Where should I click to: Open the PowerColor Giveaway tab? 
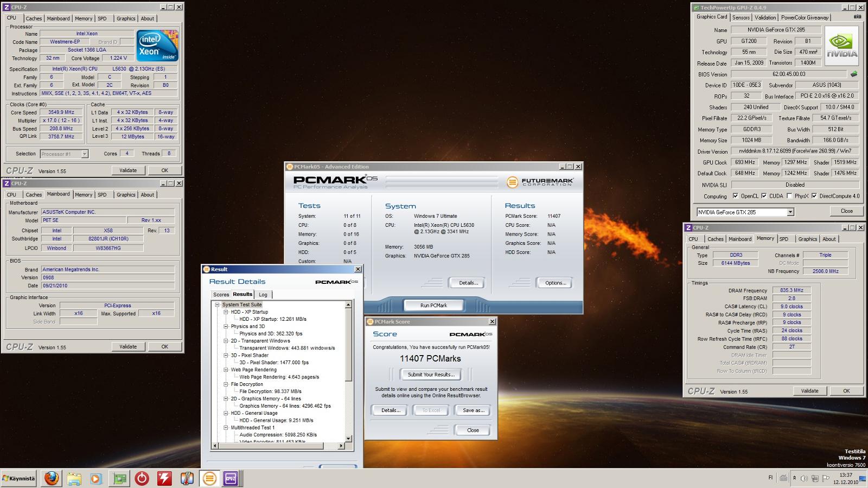click(805, 17)
